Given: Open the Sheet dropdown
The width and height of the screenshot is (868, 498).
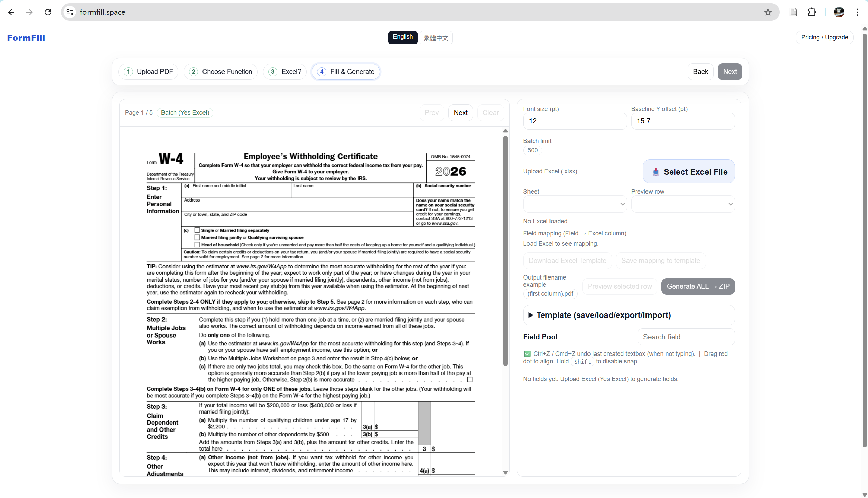Looking at the screenshot, I should coord(575,204).
